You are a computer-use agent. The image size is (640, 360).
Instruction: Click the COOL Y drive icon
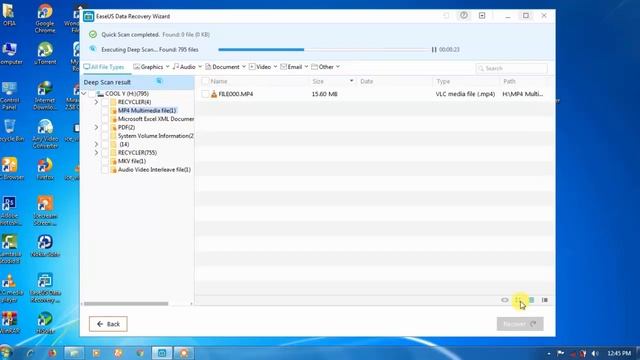coord(100,94)
